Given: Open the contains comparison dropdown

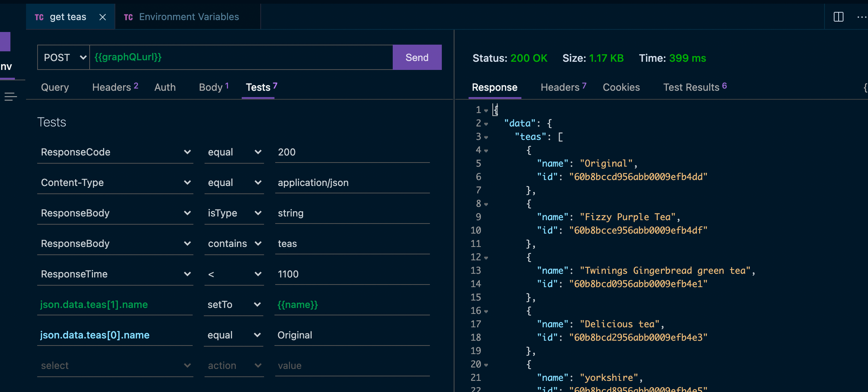Looking at the screenshot, I should tap(258, 244).
